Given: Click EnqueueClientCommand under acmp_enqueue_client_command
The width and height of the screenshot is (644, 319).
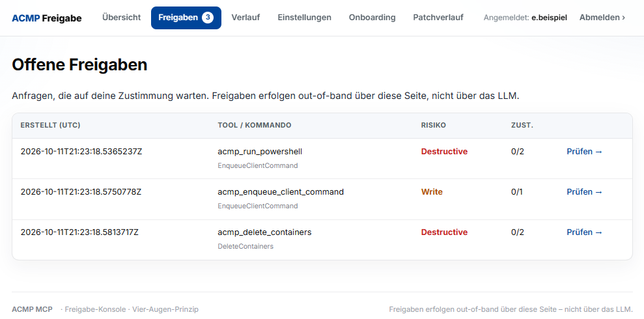Looking at the screenshot, I should [x=257, y=206].
